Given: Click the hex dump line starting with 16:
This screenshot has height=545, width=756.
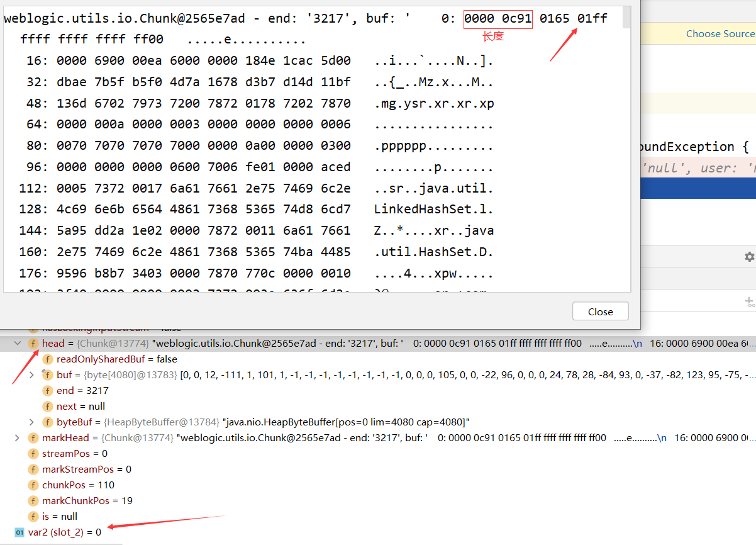Looking at the screenshot, I should 260,62.
